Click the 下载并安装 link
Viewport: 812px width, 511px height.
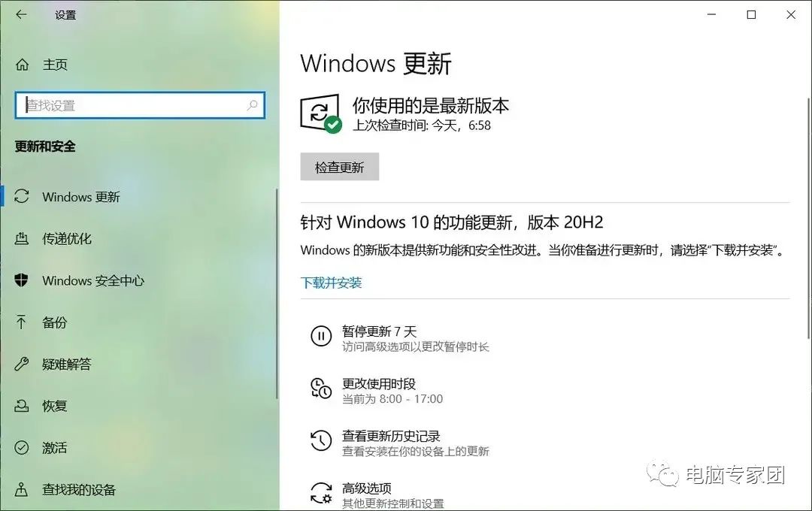click(x=331, y=283)
